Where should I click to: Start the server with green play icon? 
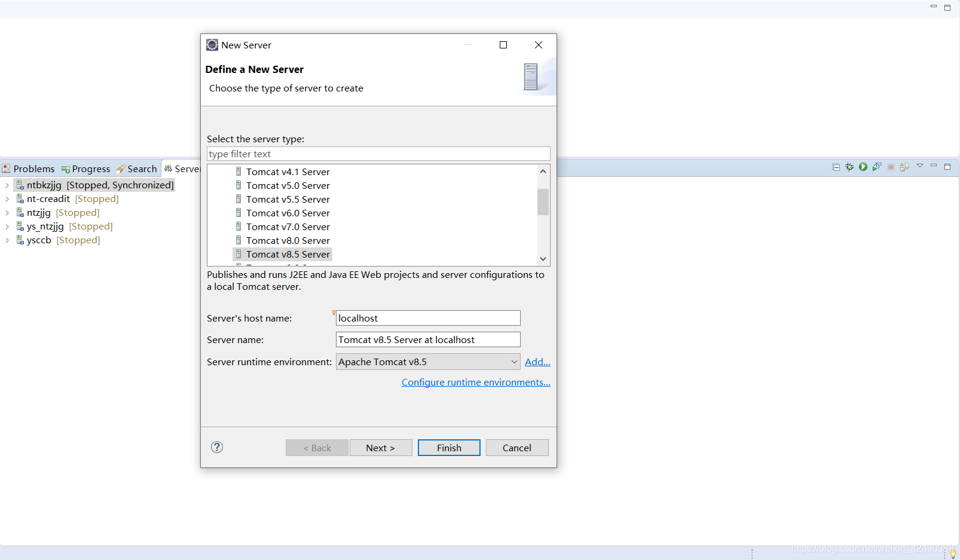click(x=863, y=167)
